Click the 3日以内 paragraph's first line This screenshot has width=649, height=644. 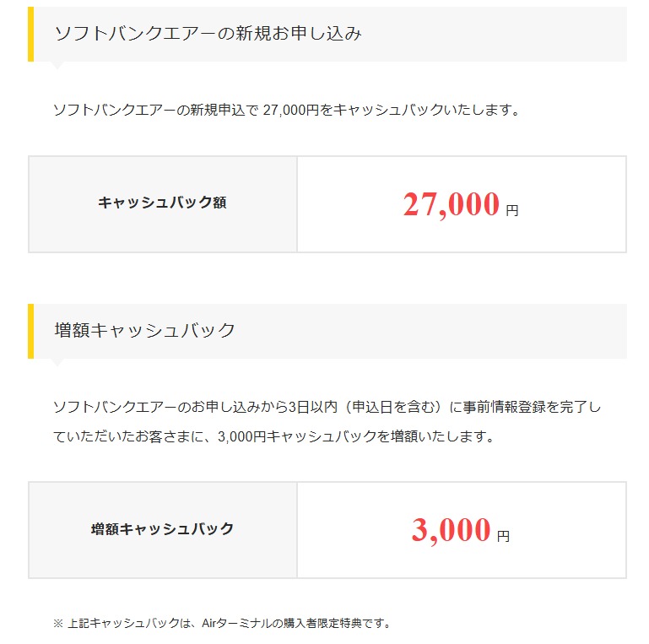[327, 408]
